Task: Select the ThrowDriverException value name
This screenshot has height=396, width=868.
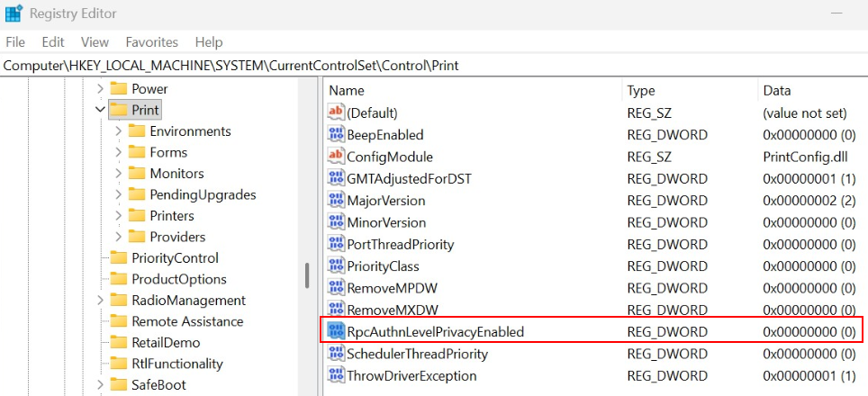Action: point(411,376)
